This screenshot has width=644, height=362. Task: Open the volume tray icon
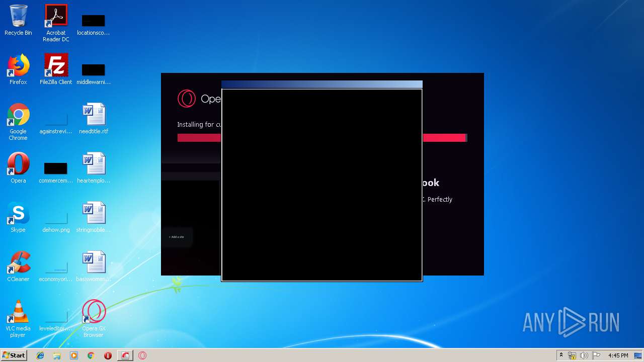pos(584,355)
